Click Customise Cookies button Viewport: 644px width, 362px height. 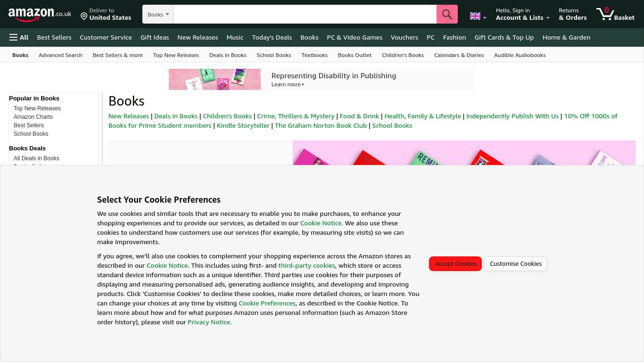coord(516,263)
